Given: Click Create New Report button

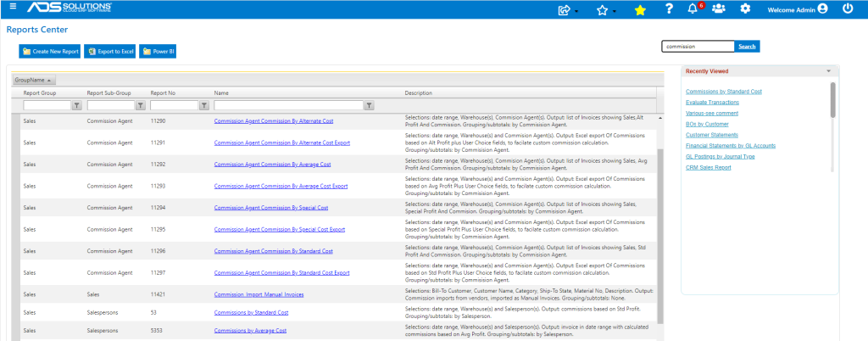Looking at the screenshot, I should (x=50, y=52).
